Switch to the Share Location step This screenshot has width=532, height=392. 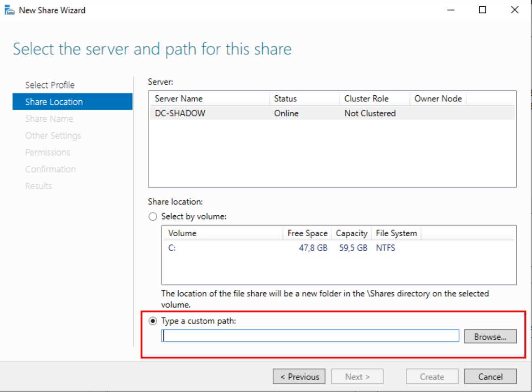(54, 102)
